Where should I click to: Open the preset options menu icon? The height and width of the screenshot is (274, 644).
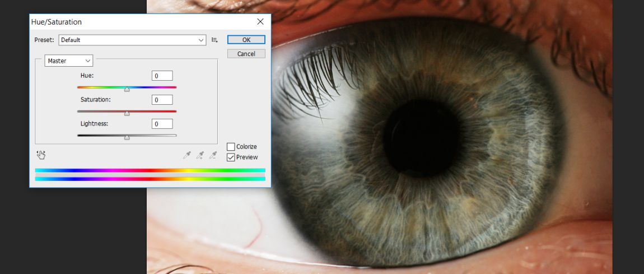coord(214,40)
